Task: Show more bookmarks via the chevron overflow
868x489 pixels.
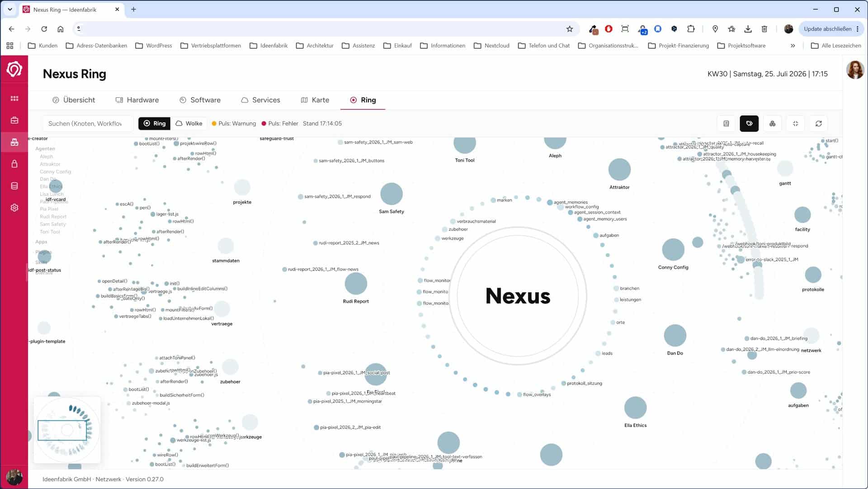Action: click(793, 46)
